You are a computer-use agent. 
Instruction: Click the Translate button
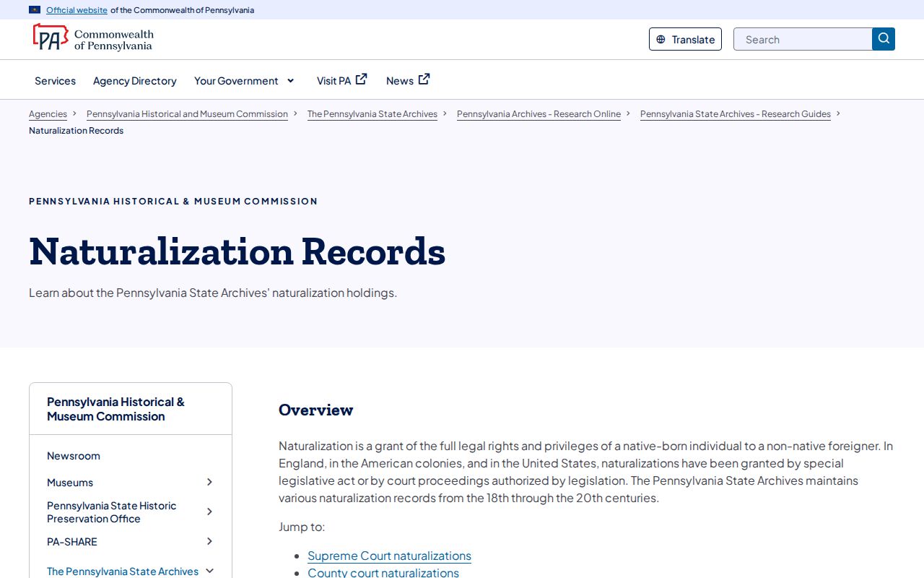tap(685, 39)
